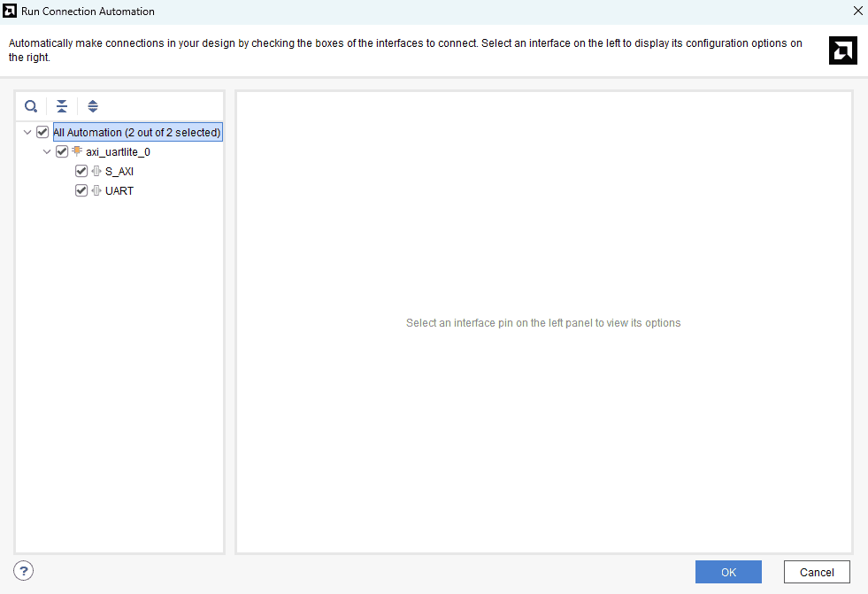Uncheck the UART interface checkbox
This screenshot has height=594, width=868.
[x=81, y=190]
